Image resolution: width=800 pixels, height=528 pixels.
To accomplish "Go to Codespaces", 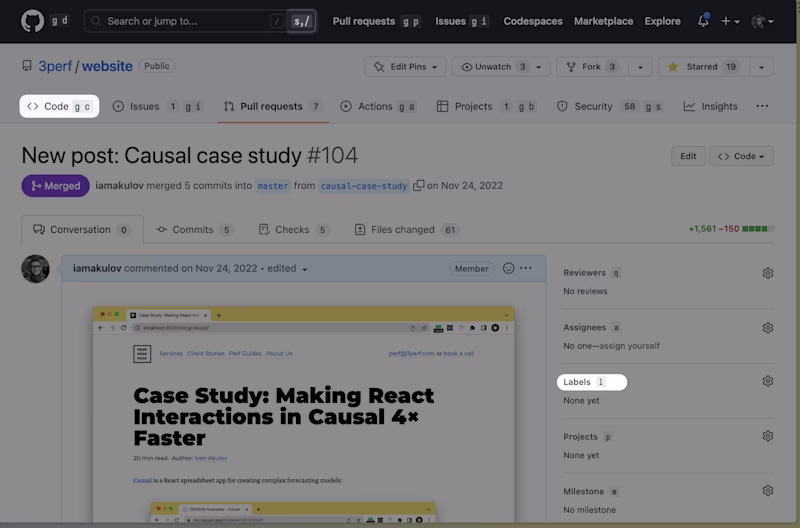I will click(x=533, y=21).
